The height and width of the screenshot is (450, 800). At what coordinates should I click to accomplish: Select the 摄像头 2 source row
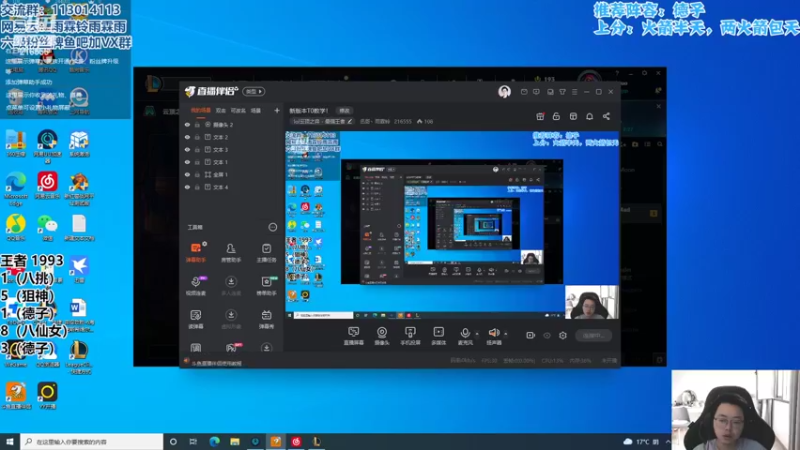click(x=231, y=124)
